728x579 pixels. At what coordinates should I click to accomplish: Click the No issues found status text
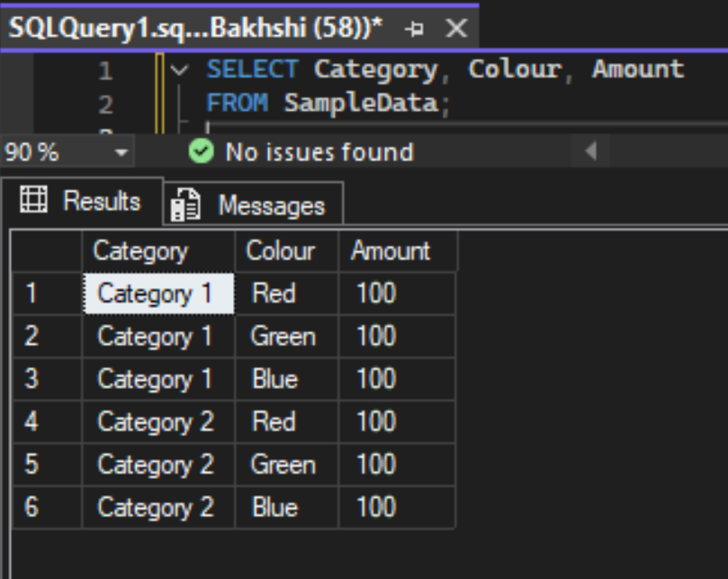click(319, 152)
